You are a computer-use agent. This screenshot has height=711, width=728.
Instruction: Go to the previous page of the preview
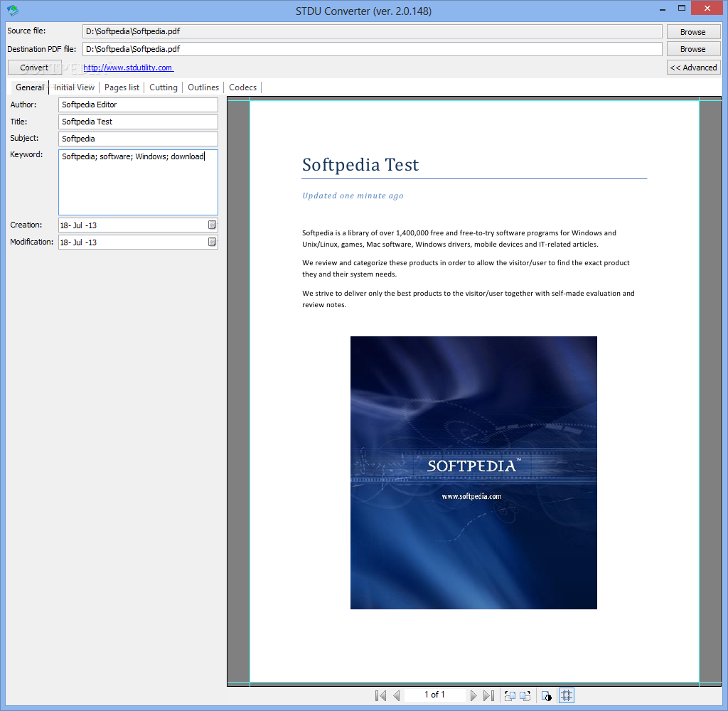pyautogui.click(x=397, y=695)
